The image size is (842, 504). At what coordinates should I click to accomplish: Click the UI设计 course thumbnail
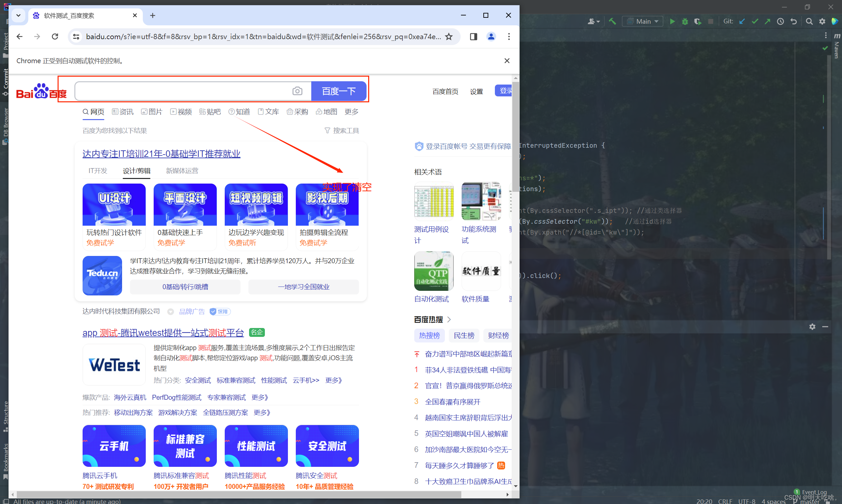[x=114, y=204]
